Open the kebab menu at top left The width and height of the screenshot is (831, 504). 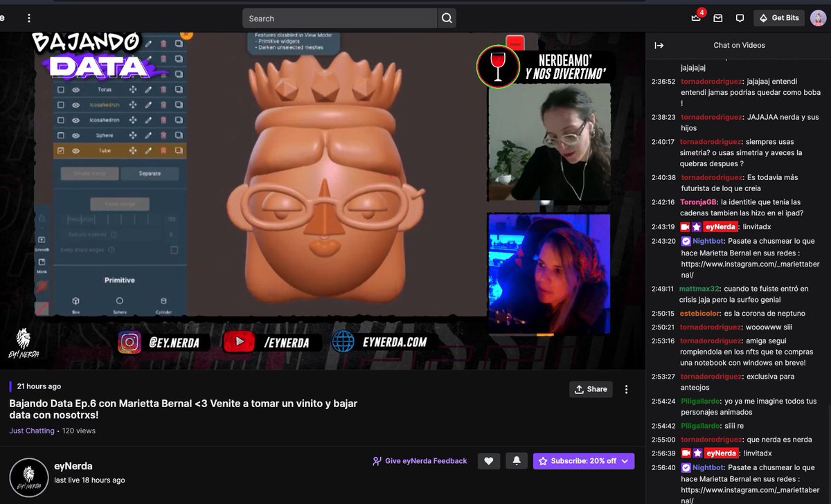click(28, 17)
